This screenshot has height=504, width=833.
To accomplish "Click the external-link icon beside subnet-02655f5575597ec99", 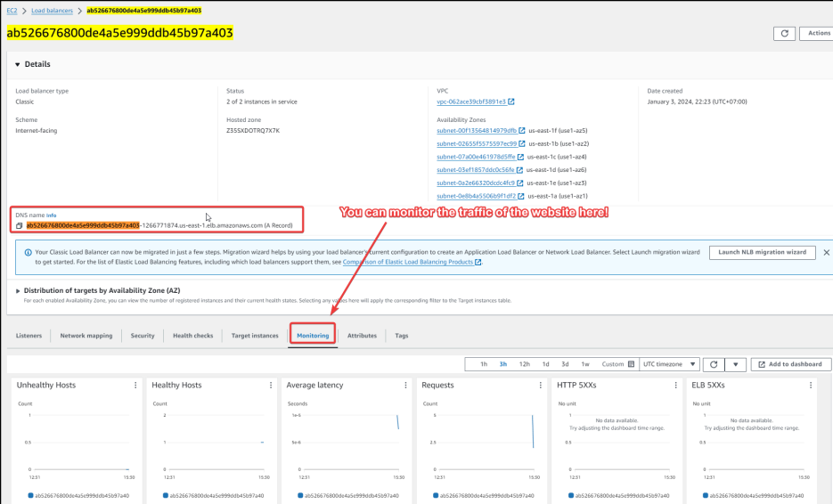I will point(522,144).
